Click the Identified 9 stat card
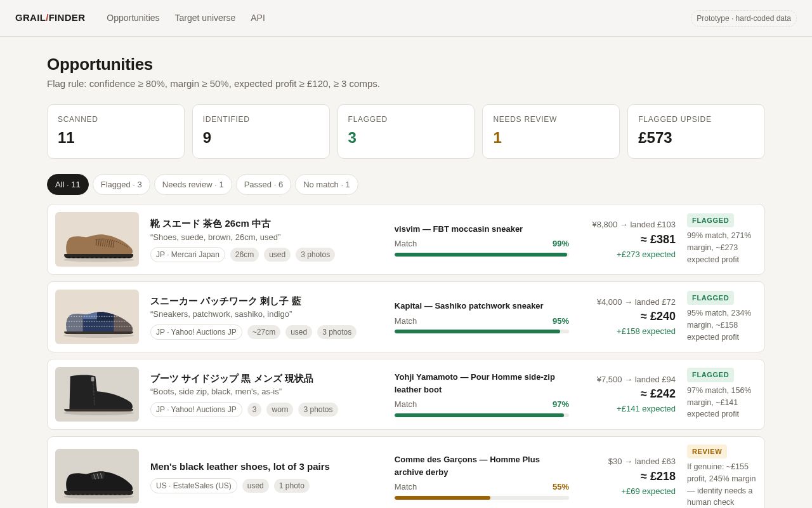The width and height of the screenshot is (812, 508). pyautogui.click(x=261, y=131)
